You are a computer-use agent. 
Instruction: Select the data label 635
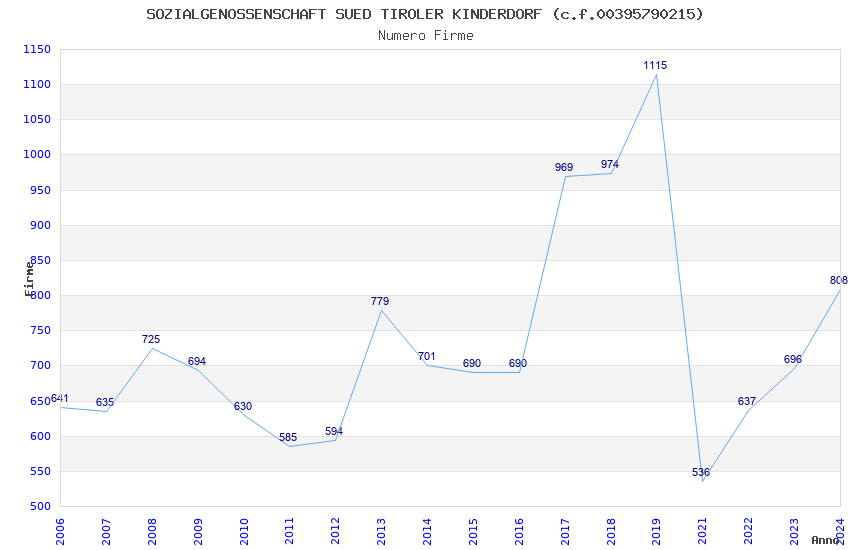[x=105, y=403]
